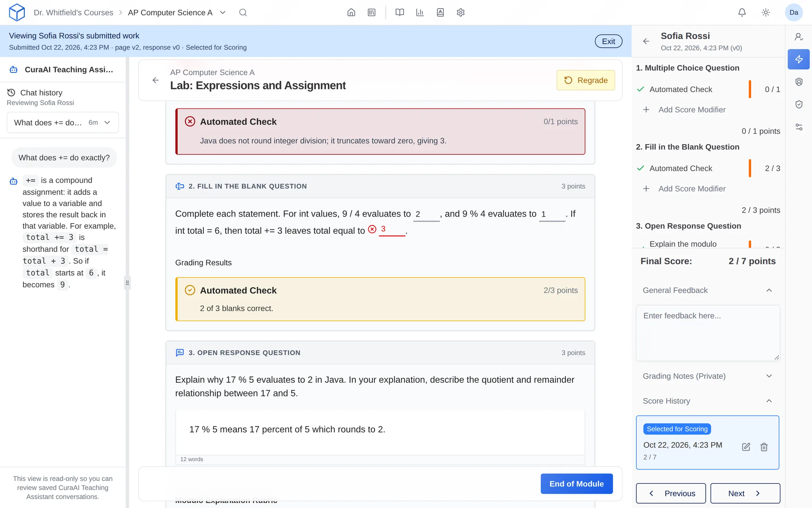Open the shield check icon in right rail
Image resolution: width=812 pixels, height=508 pixels.
[799, 104]
